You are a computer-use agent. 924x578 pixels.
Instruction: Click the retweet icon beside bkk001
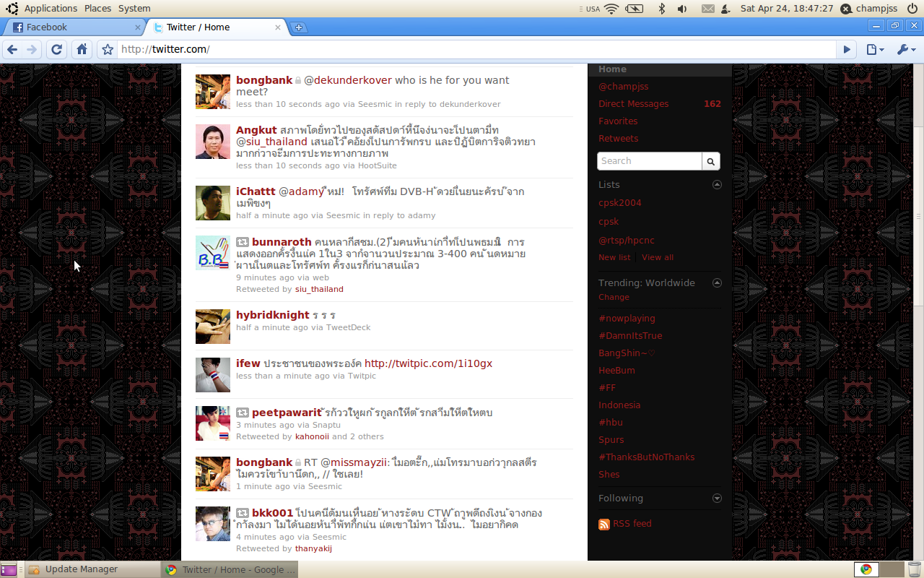(243, 513)
